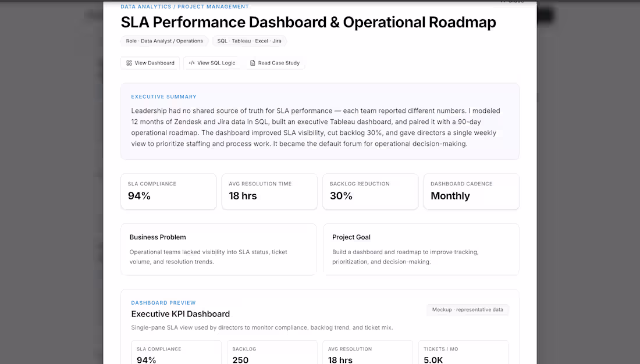Click the Role · Data Analyst / Operations tag
This screenshot has height=364, width=640.
tap(165, 41)
